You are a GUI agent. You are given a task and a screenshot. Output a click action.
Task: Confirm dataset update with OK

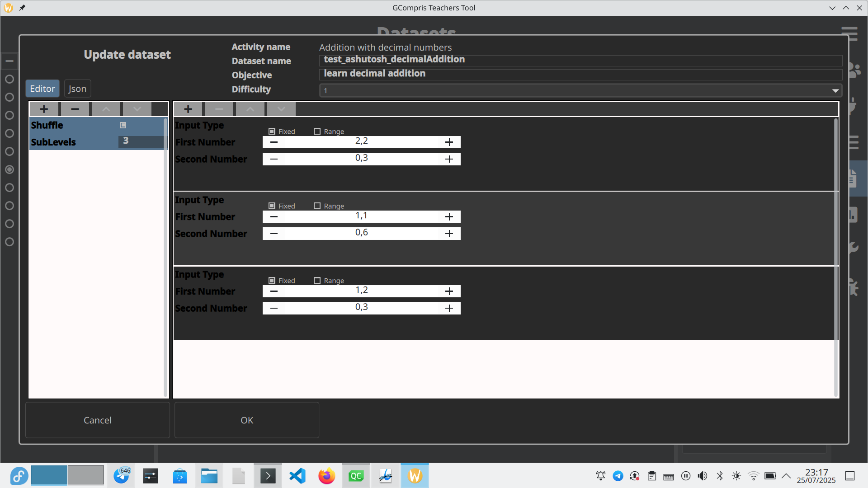coord(247,420)
